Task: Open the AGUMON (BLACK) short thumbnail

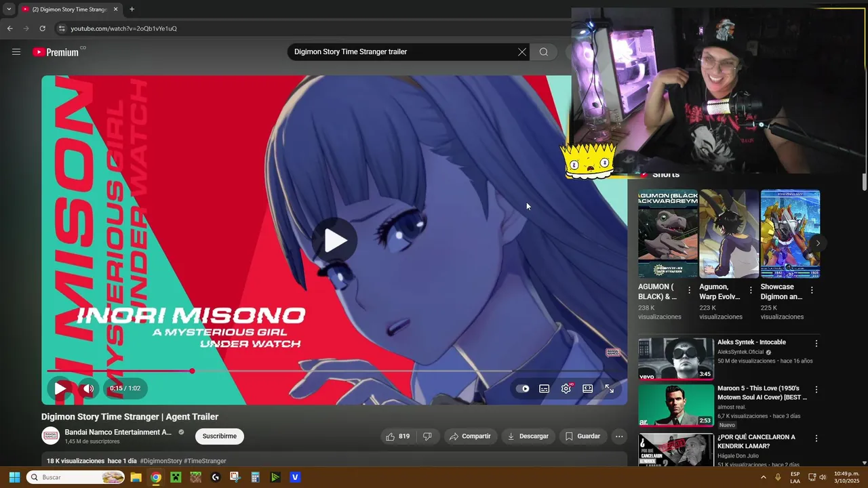Action: point(668,234)
